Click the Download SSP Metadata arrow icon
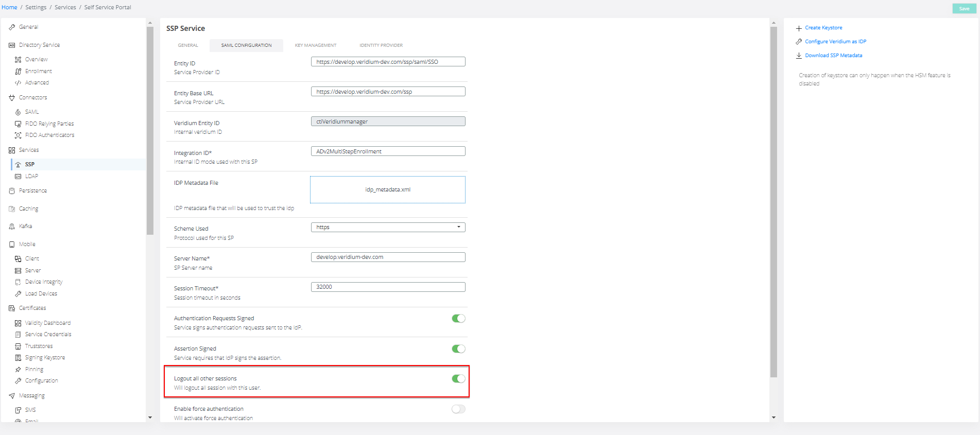Image resolution: width=980 pixels, height=435 pixels. [x=799, y=56]
